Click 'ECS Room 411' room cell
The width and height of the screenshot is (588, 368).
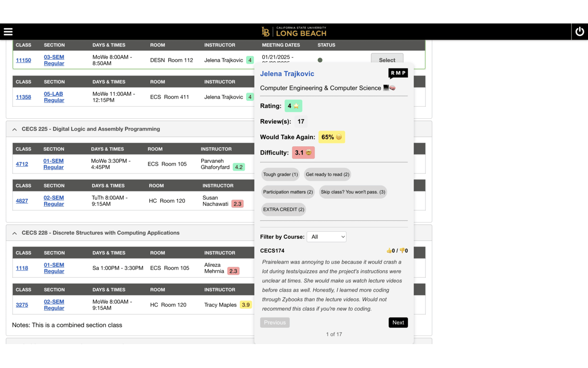170,97
